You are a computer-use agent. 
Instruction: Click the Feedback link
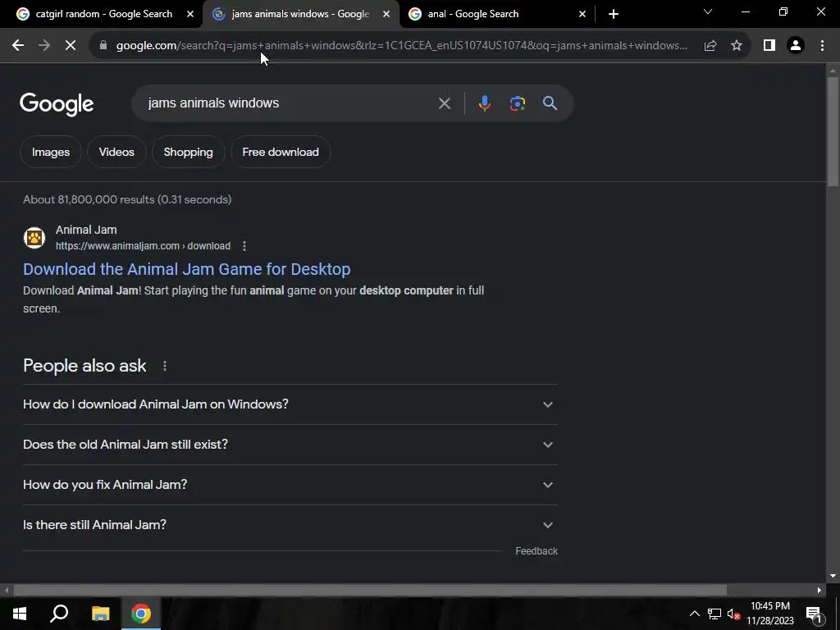click(536, 551)
